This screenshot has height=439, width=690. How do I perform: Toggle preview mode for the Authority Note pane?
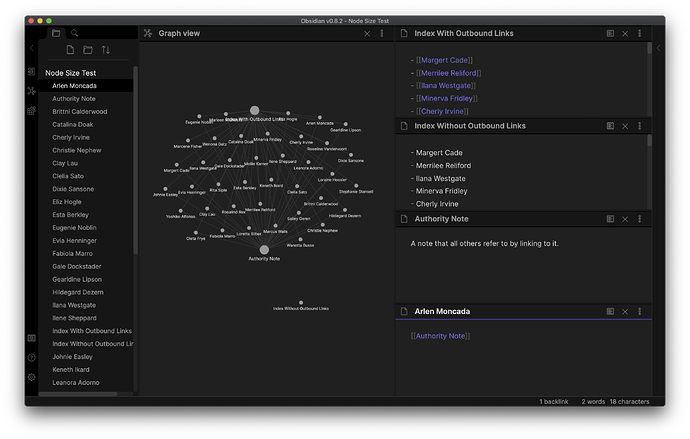pyautogui.click(x=610, y=219)
